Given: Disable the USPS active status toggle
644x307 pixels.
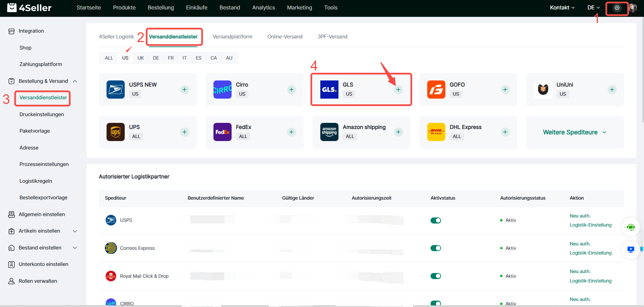Looking at the screenshot, I should pyautogui.click(x=436, y=220).
